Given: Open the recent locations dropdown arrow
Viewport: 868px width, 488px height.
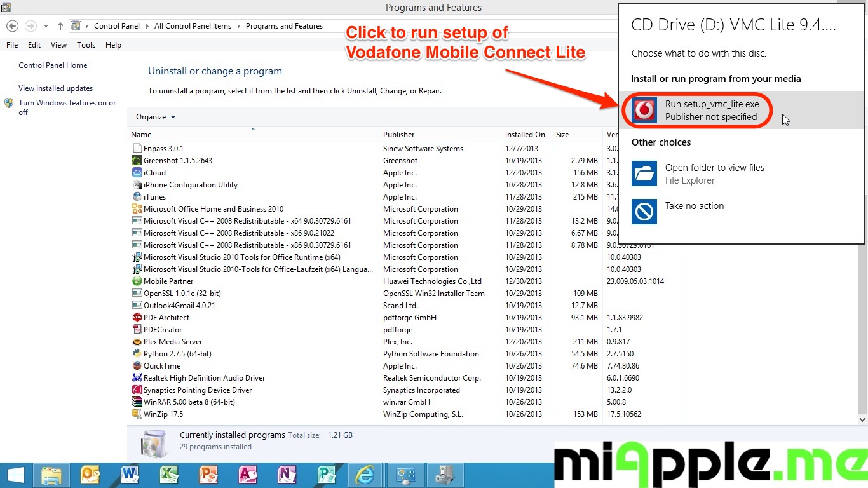Looking at the screenshot, I should (46, 26).
